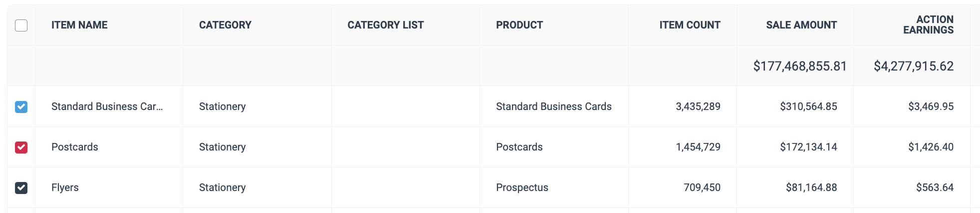Sort table by Product column

(x=519, y=25)
